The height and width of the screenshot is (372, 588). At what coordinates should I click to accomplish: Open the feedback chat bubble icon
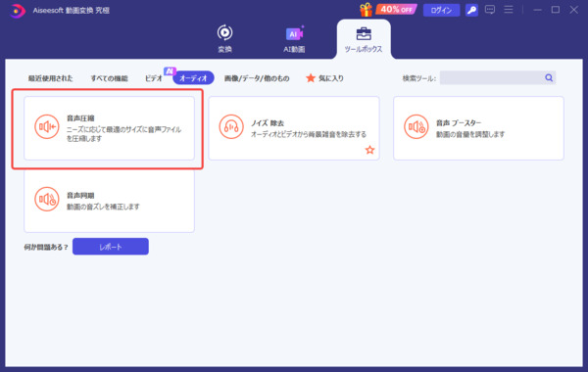click(x=490, y=10)
